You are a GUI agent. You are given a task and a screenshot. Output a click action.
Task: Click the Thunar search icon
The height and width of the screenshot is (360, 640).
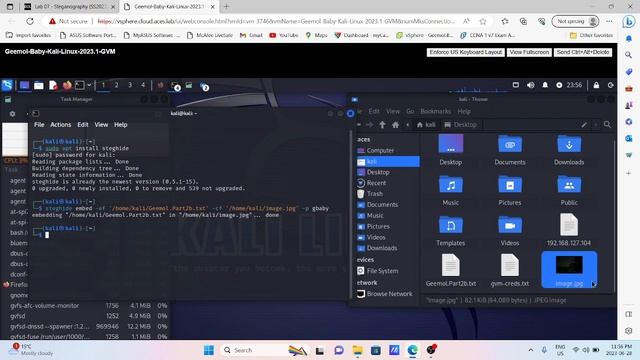click(x=607, y=124)
